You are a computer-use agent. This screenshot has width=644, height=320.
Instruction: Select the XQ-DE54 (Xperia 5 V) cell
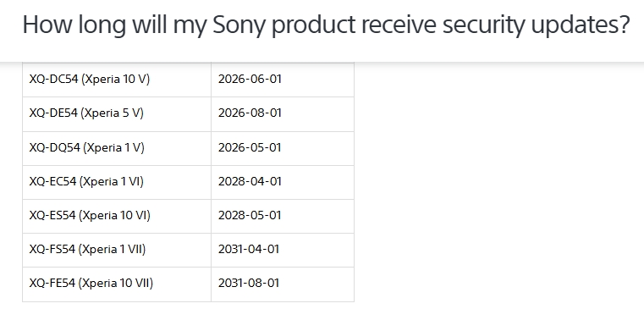(x=117, y=114)
